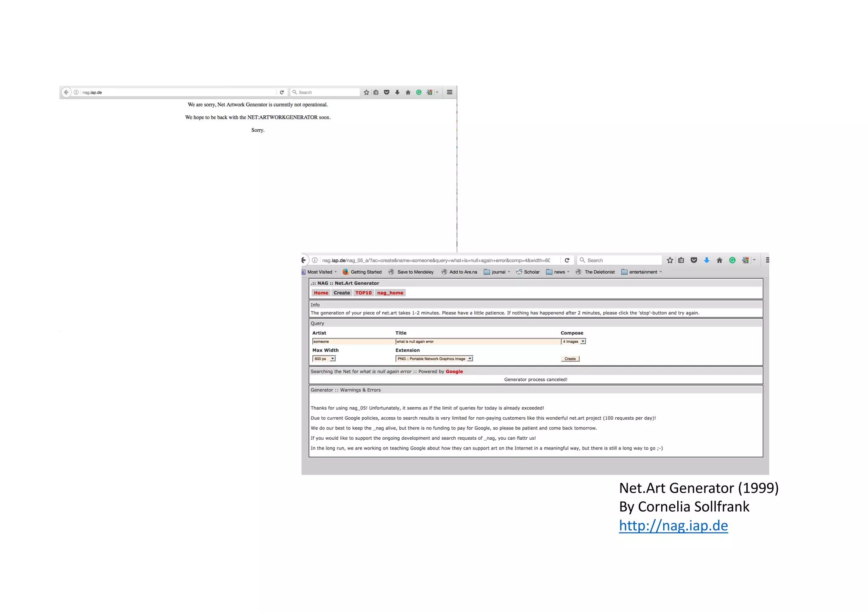Open the nag_home tab
This screenshot has width=868, height=613.
pyautogui.click(x=390, y=293)
